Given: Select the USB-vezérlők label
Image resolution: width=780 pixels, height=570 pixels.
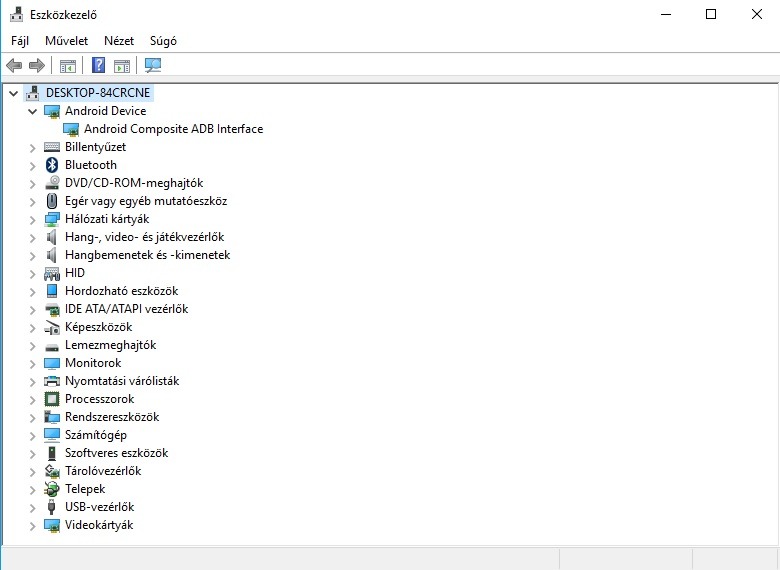Looking at the screenshot, I should pyautogui.click(x=99, y=507).
